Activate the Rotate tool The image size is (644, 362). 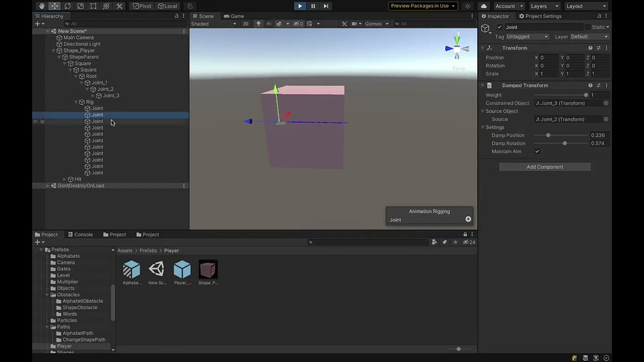[x=68, y=6]
